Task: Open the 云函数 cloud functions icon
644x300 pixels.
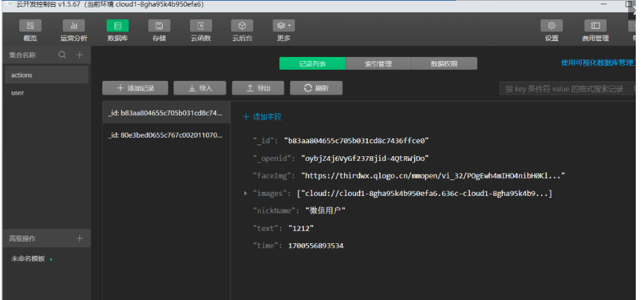Action: (201, 26)
